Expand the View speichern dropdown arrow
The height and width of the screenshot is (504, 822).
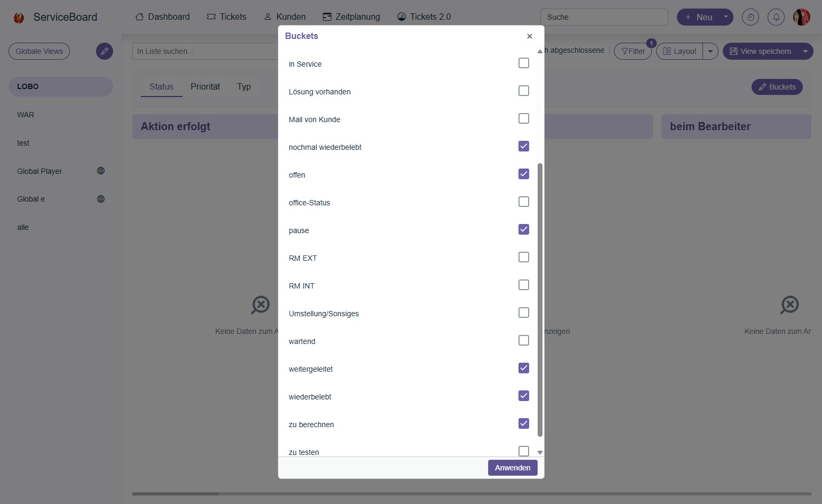click(x=805, y=51)
